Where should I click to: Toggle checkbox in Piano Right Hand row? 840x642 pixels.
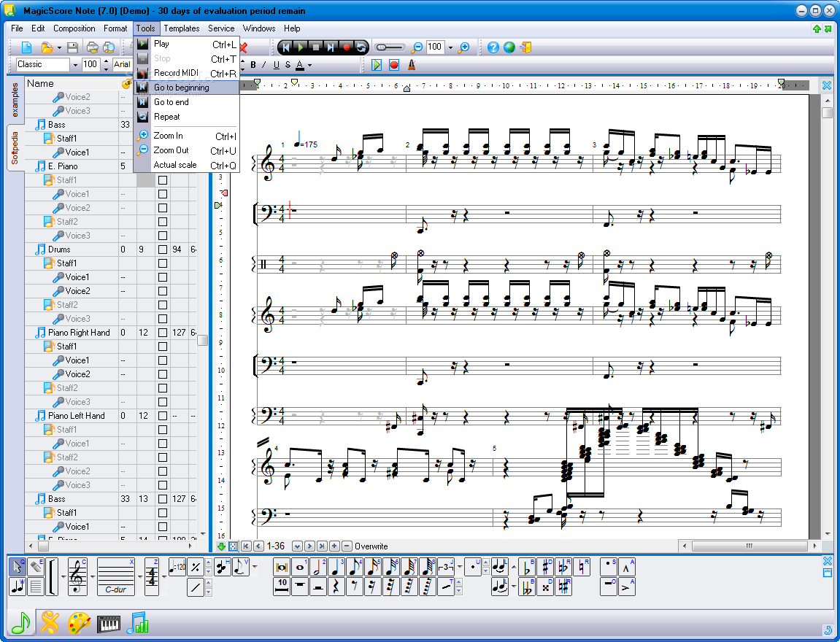pyautogui.click(x=163, y=333)
